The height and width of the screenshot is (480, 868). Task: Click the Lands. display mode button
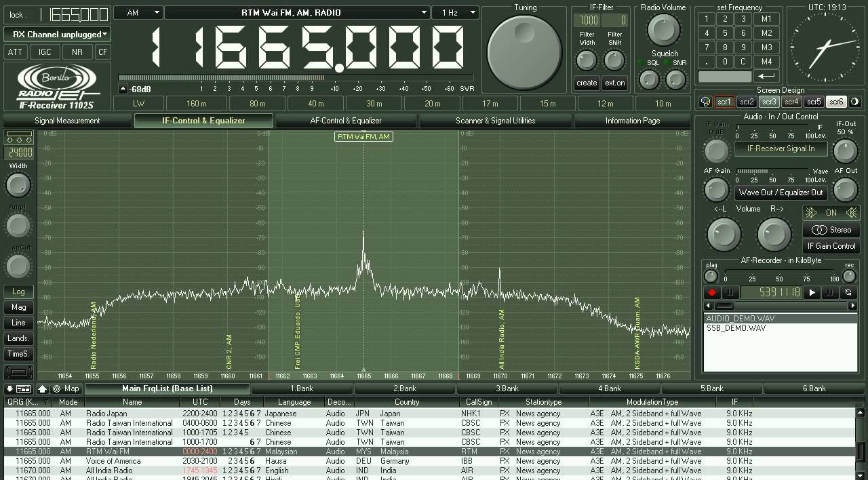18,338
